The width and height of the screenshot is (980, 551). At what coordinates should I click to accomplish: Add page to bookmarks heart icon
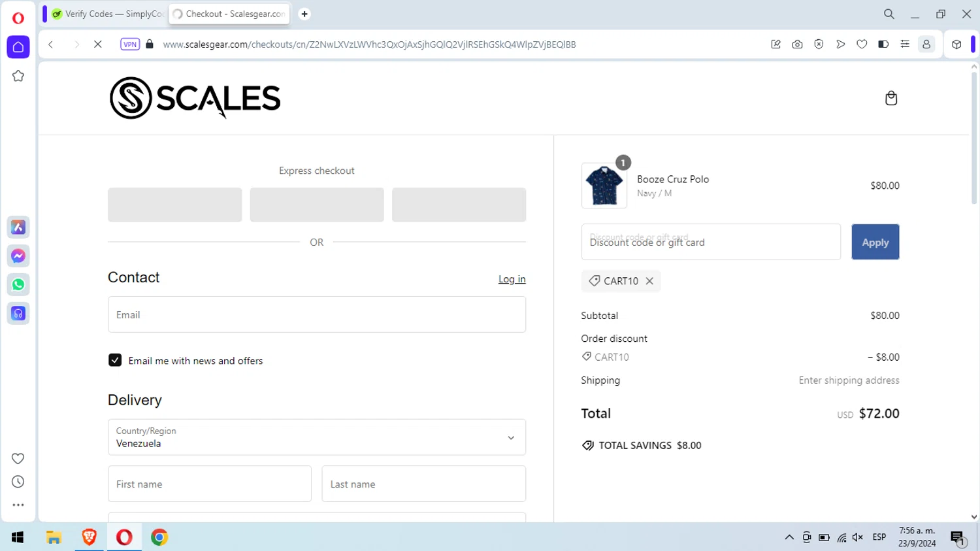click(862, 44)
